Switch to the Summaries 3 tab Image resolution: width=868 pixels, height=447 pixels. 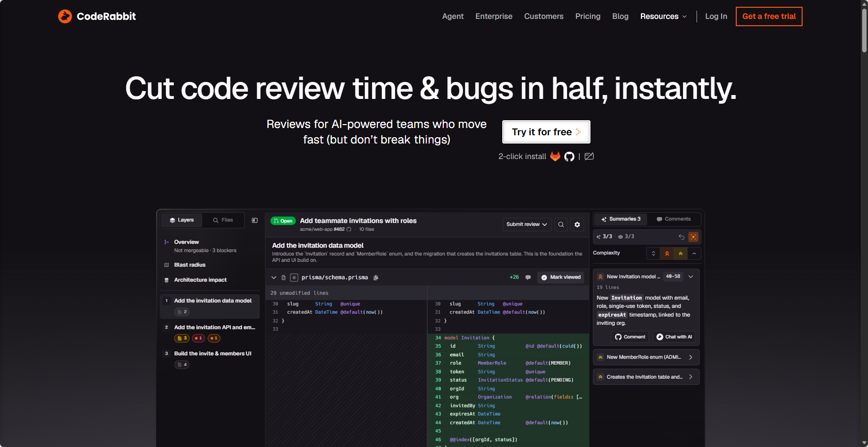point(621,219)
